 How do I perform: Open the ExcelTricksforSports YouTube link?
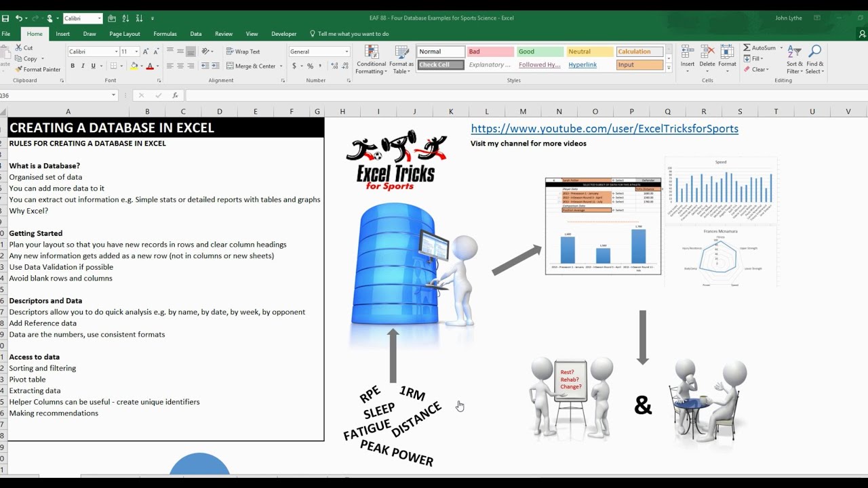click(x=604, y=129)
